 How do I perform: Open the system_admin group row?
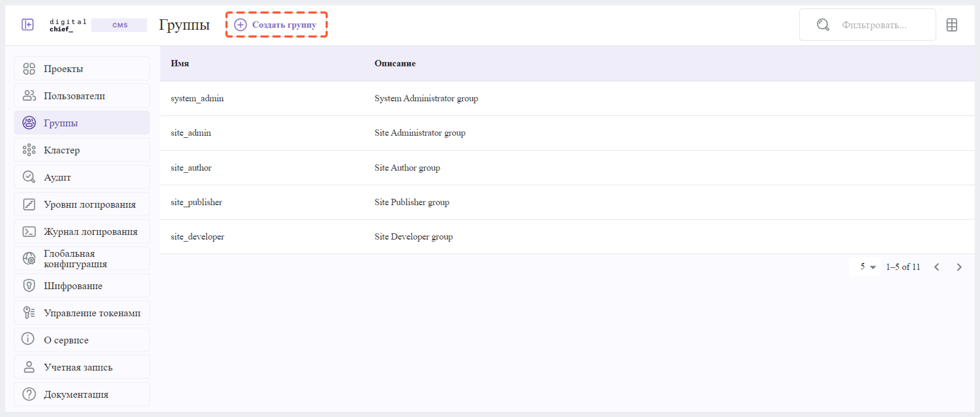pos(567,98)
